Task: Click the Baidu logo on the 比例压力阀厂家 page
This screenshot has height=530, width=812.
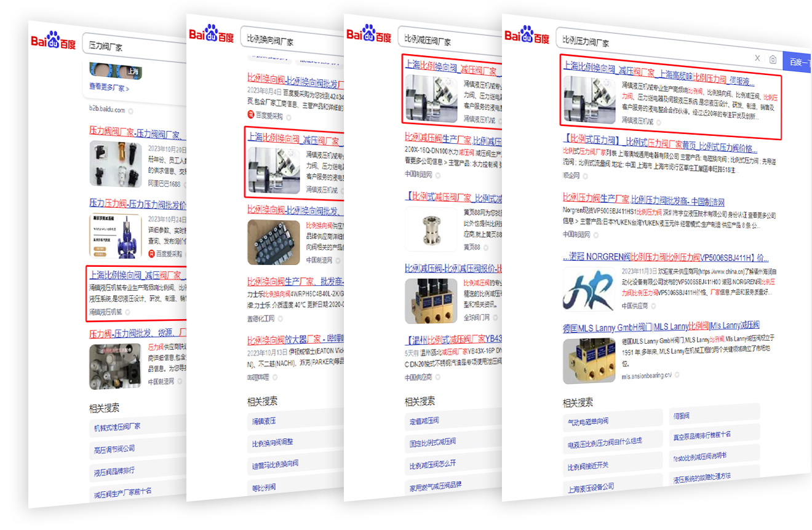Action: point(527,35)
